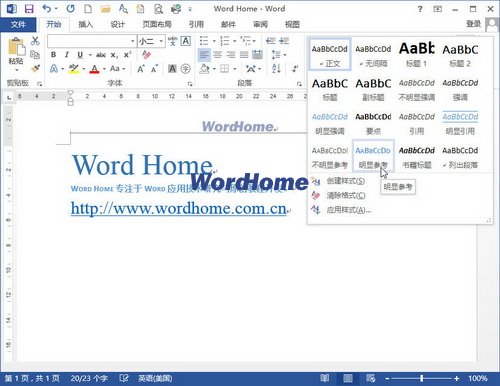This screenshot has width=500, height=386.
Task: Open the wordhome.com.cn hyperlink in document
Action: (x=178, y=209)
